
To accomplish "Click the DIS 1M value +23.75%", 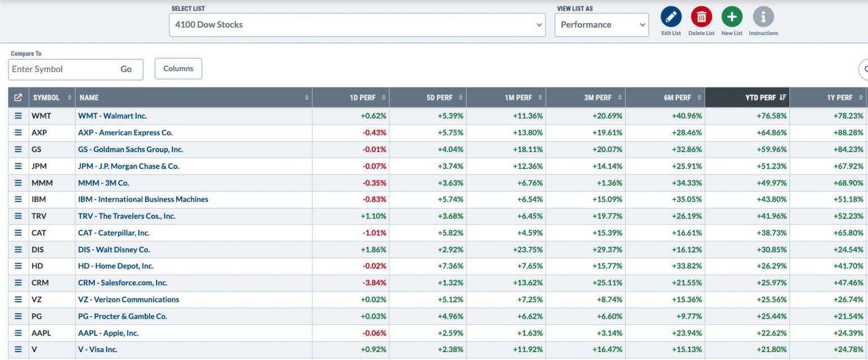I will tap(527, 250).
